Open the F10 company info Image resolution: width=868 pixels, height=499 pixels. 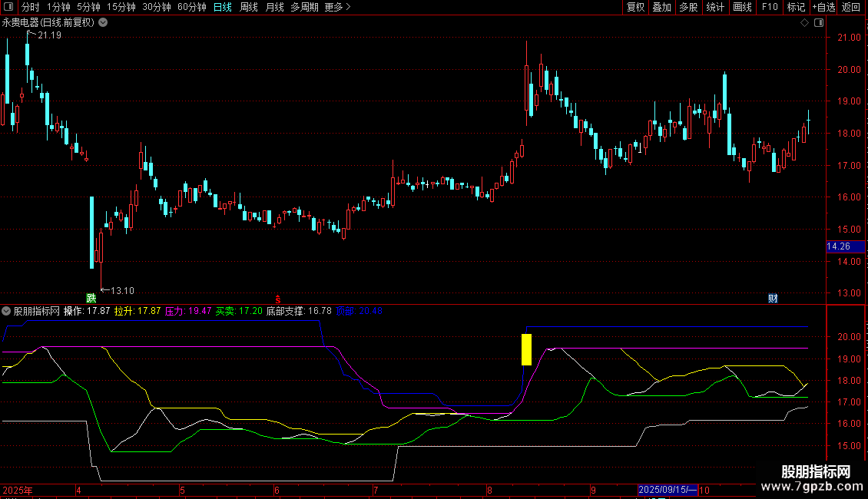point(769,7)
